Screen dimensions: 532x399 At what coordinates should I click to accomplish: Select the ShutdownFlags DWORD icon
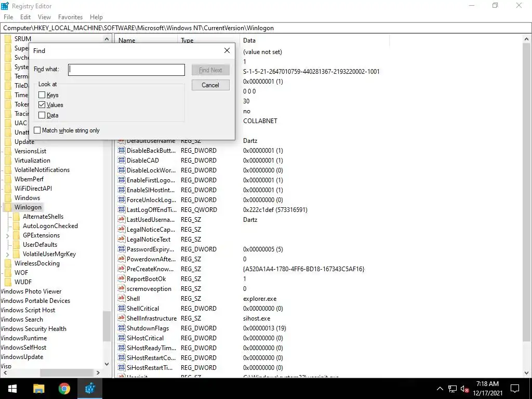(x=122, y=328)
